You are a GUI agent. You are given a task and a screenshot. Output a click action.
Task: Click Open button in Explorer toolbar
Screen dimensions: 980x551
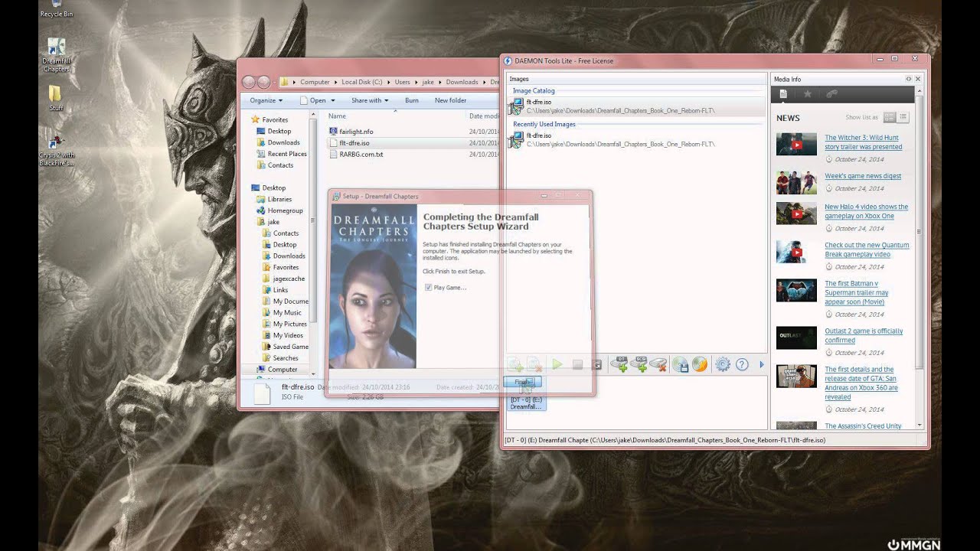click(318, 100)
